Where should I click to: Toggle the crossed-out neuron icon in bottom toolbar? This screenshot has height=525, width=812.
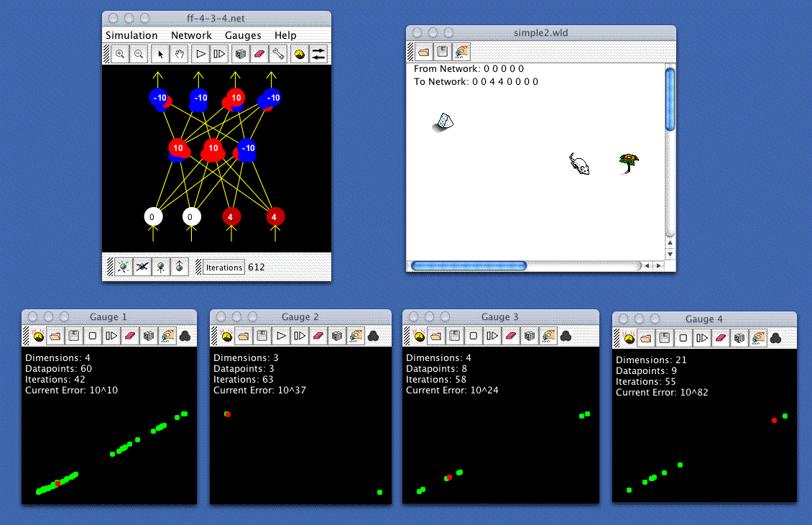click(x=142, y=267)
